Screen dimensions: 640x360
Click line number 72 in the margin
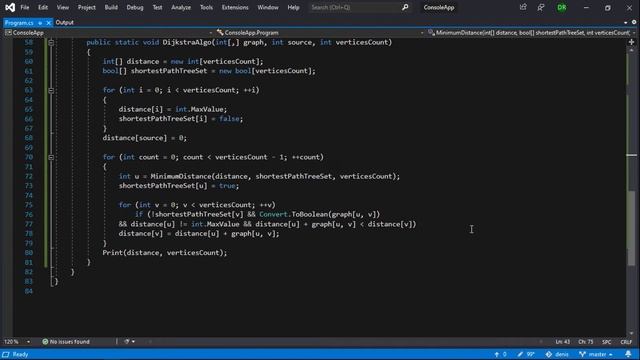pos(29,176)
